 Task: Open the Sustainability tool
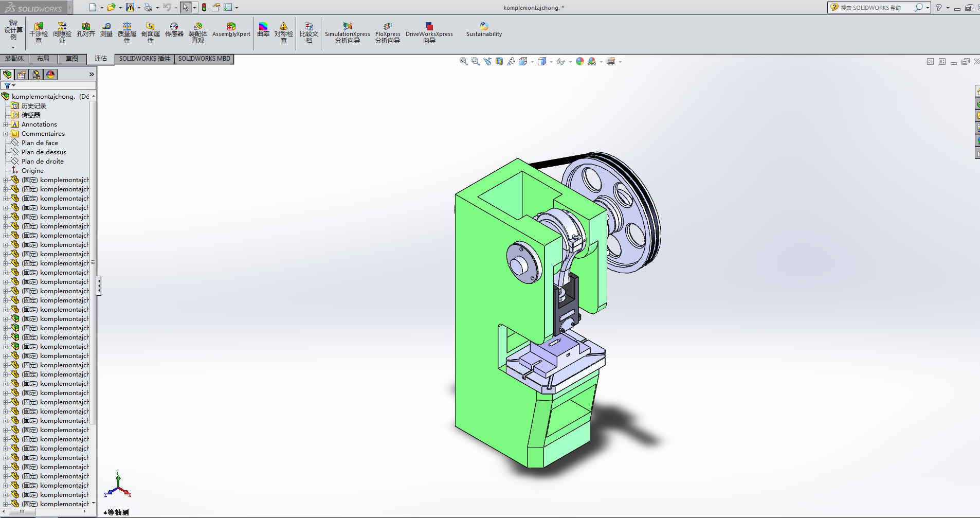click(484, 30)
